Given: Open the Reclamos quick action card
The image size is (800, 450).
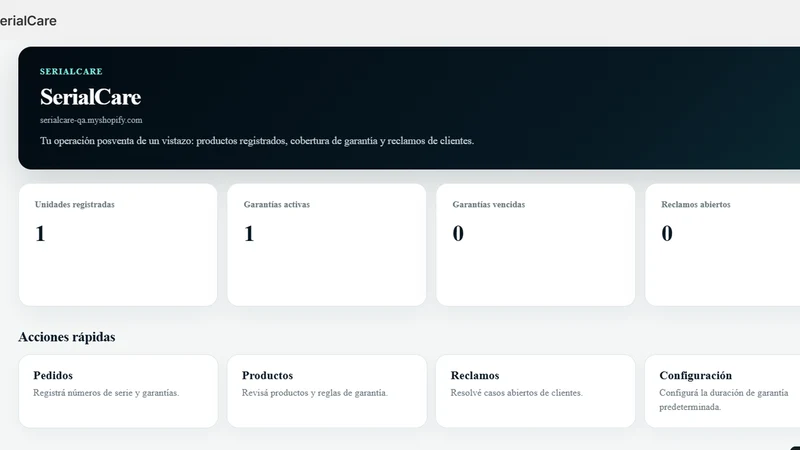Looking at the screenshot, I should [535, 391].
